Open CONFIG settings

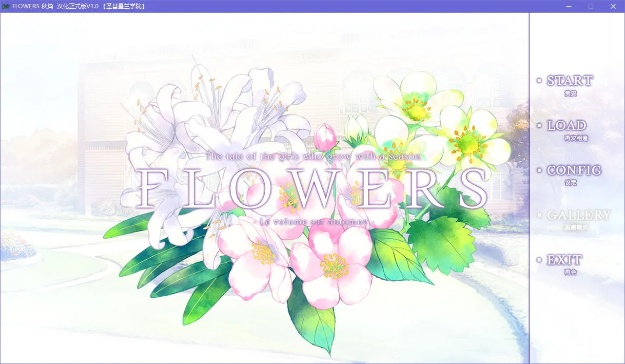(x=573, y=170)
